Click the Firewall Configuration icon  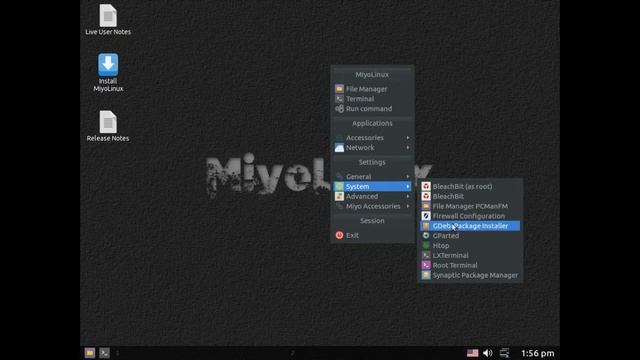[x=426, y=216]
